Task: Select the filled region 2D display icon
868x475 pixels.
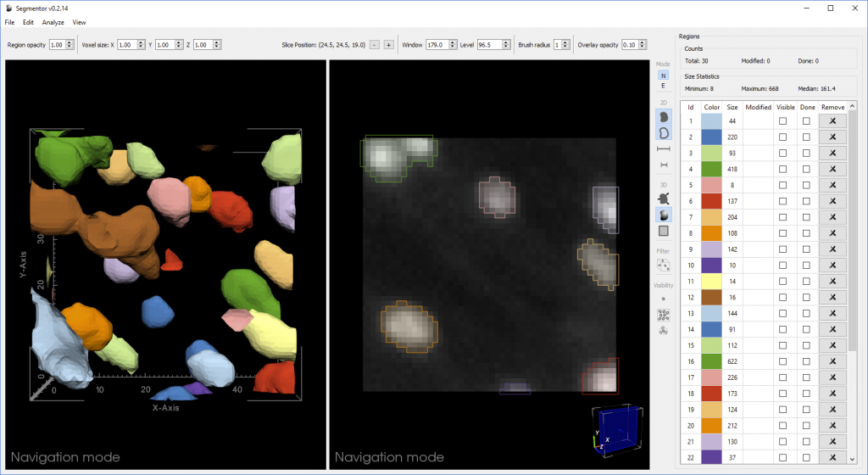Action: 663,115
